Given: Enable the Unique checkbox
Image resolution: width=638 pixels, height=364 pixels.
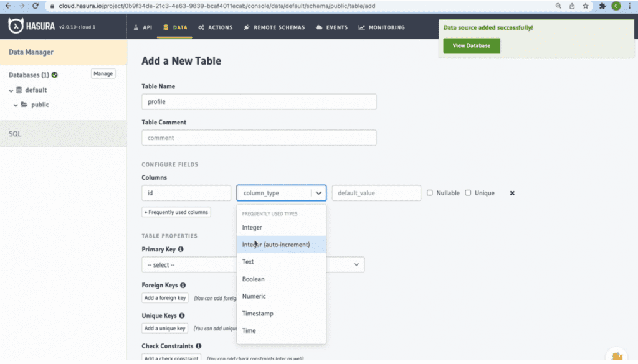Looking at the screenshot, I should tap(468, 193).
